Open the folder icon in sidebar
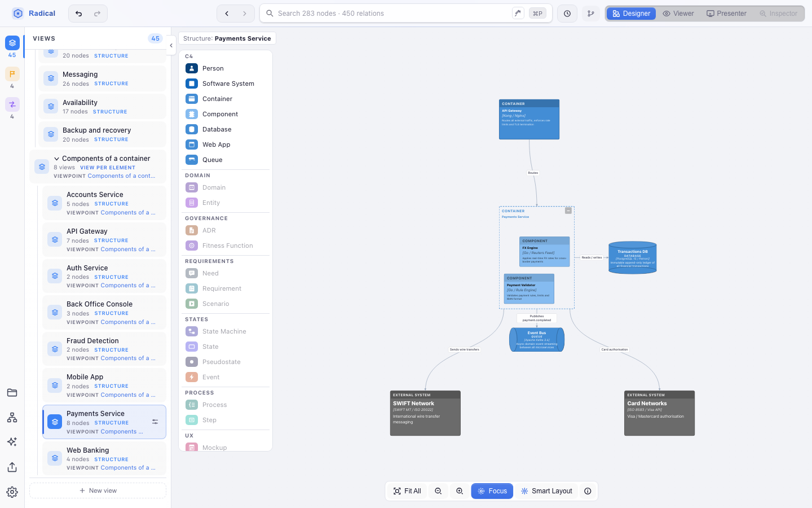812x508 pixels. pyautogui.click(x=12, y=393)
